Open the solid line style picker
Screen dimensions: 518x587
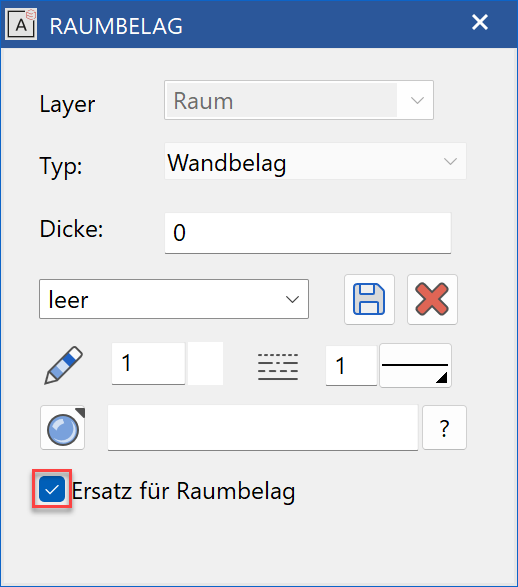tap(415, 365)
